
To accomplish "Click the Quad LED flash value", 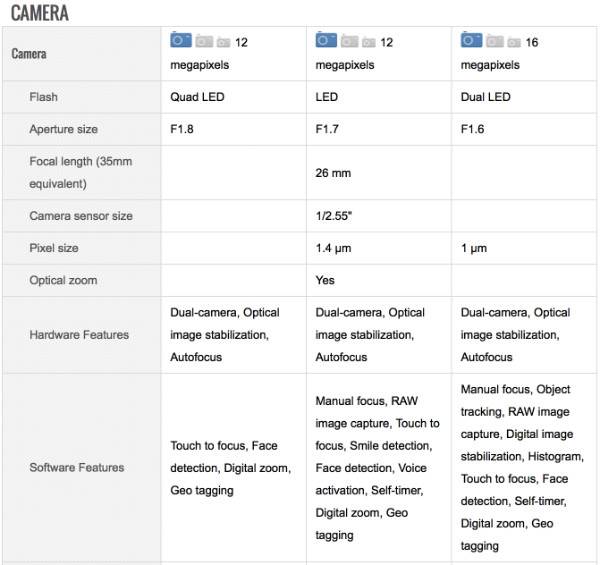I will coord(197,97).
